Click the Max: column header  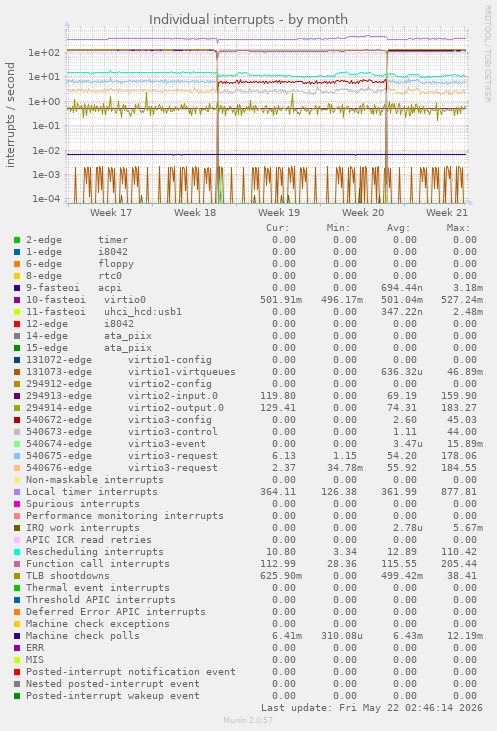click(458, 228)
